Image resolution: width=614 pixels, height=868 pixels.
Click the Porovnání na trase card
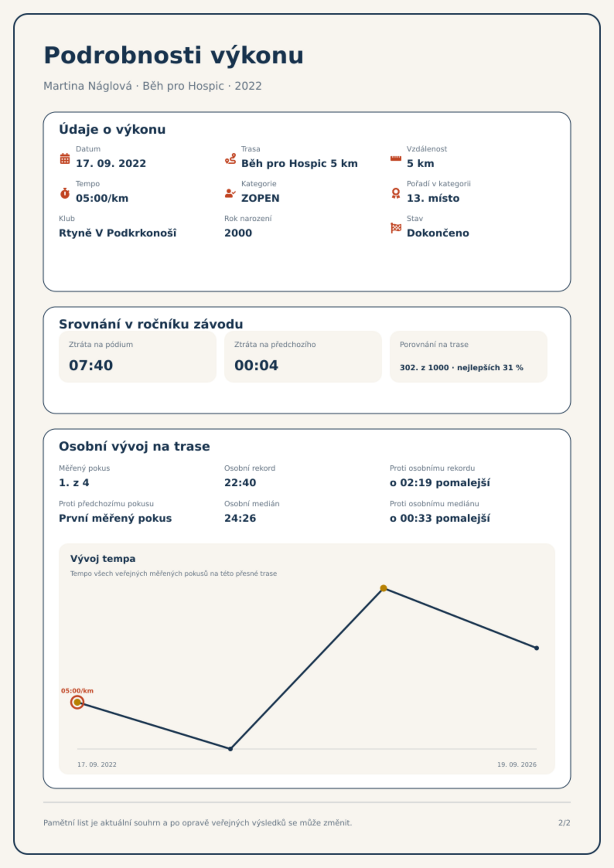[x=469, y=357]
